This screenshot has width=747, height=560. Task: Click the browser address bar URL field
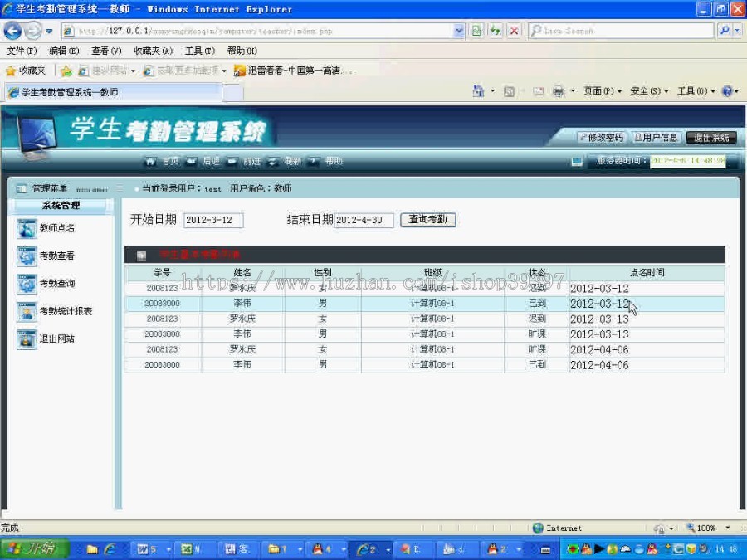[x=257, y=31]
